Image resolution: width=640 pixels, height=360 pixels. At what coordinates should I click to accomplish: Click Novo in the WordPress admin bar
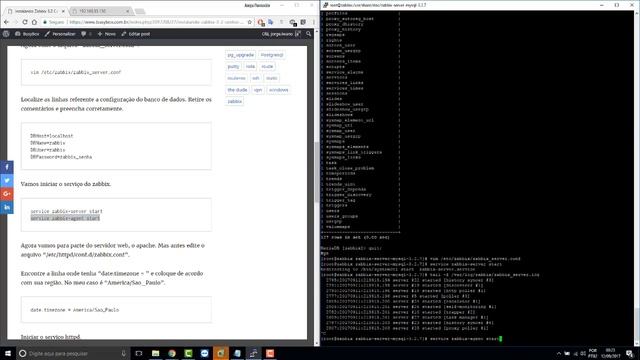pos(107,34)
